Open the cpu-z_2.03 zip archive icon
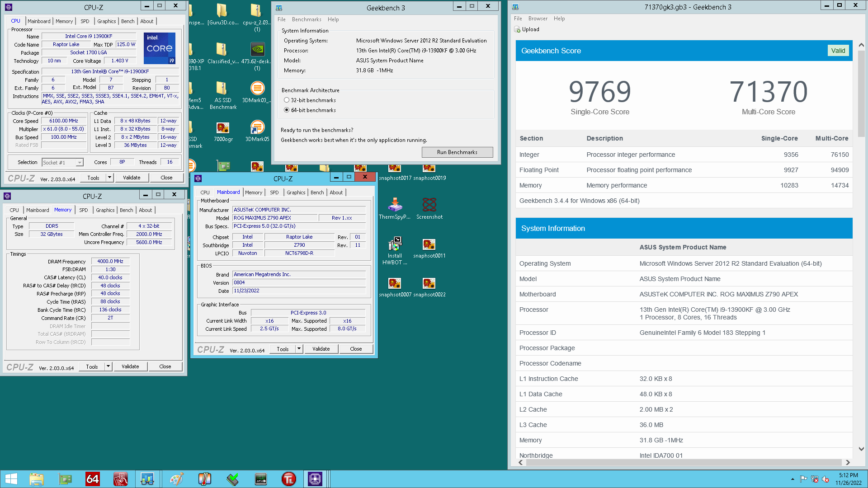Viewport: 868px width, 488px height. (256, 17)
